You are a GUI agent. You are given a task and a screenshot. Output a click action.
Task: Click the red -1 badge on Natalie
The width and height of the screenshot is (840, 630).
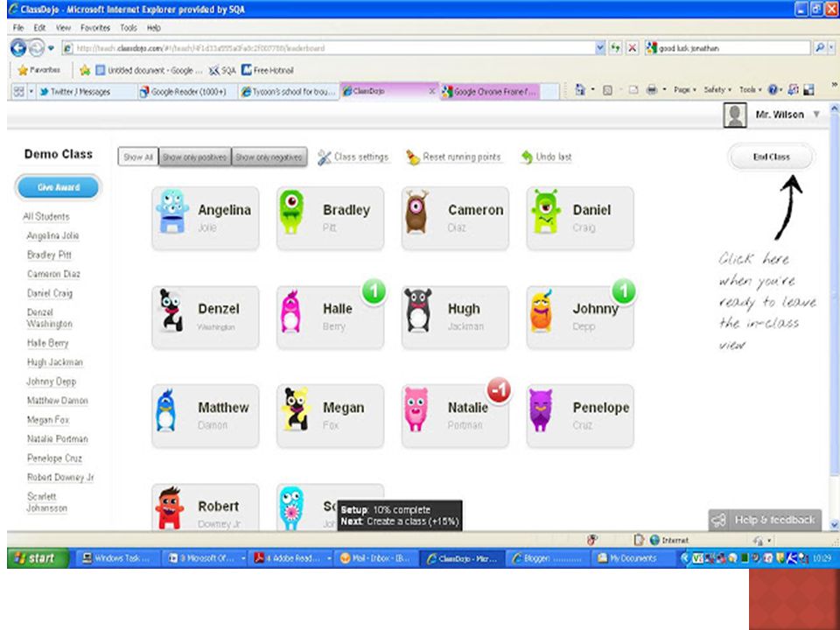click(499, 390)
